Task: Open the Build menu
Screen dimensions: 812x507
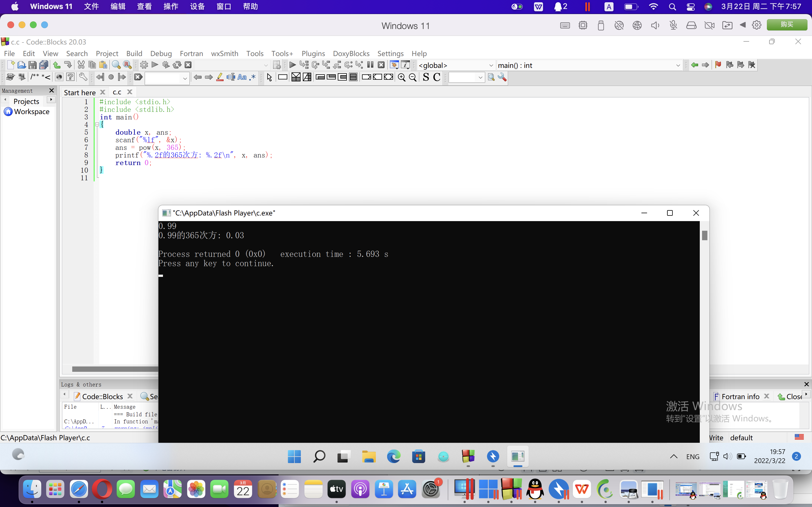Action: pos(134,54)
